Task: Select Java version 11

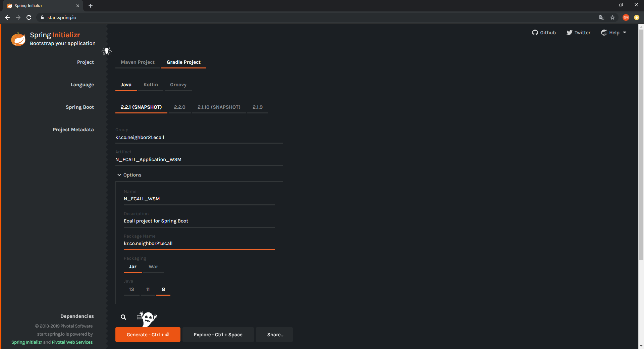Action: pos(148,289)
